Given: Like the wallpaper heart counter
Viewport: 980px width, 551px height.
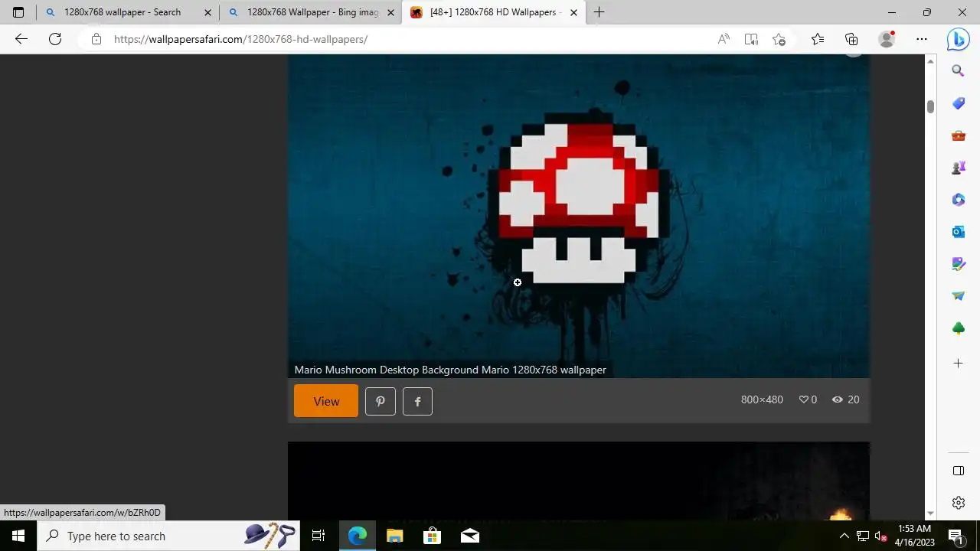Looking at the screenshot, I should click(808, 399).
